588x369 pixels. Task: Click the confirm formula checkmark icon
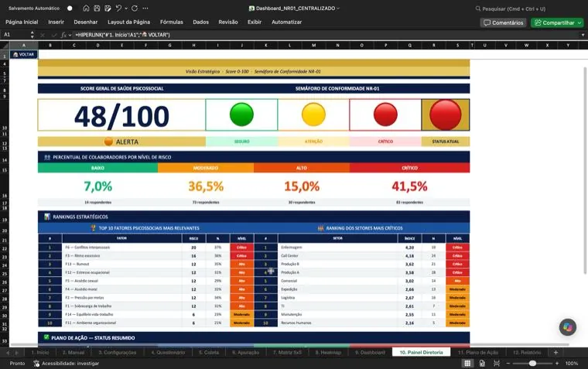pos(54,35)
